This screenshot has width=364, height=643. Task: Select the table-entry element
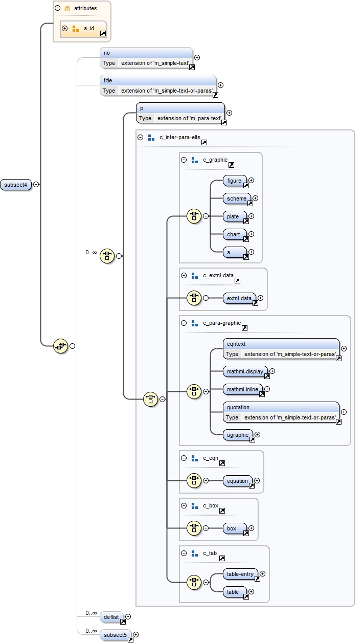240,574
